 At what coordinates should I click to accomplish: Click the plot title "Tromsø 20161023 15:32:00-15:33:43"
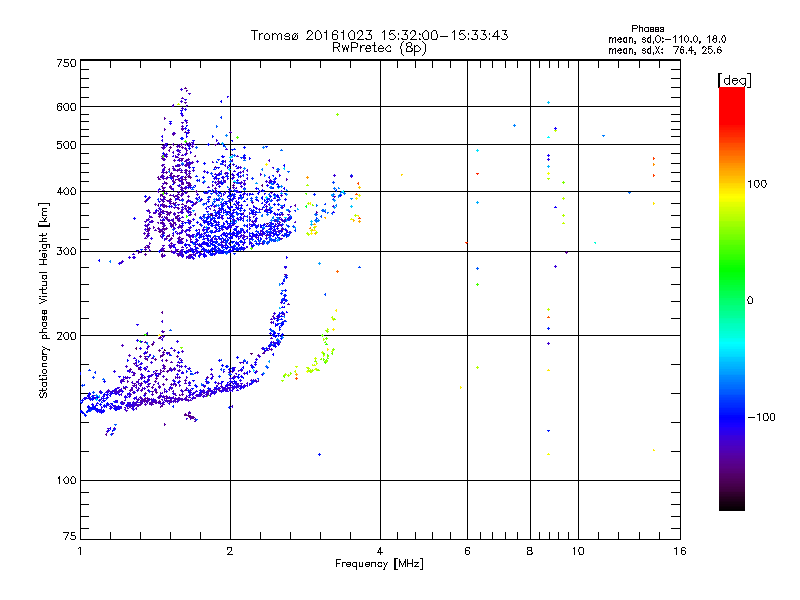tap(380, 35)
